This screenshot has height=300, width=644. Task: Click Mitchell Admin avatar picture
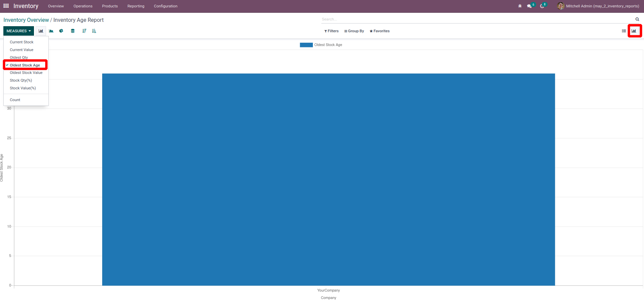561,6
